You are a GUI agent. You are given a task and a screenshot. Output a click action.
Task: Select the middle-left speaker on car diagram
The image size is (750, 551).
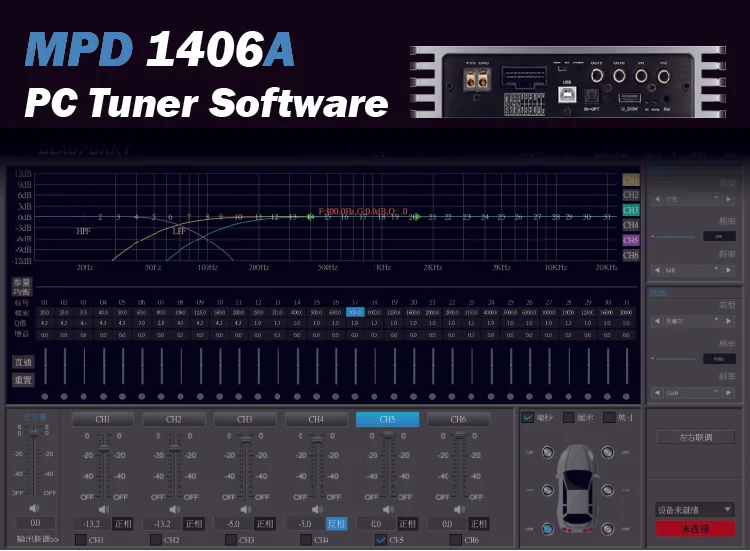click(x=548, y=490)
